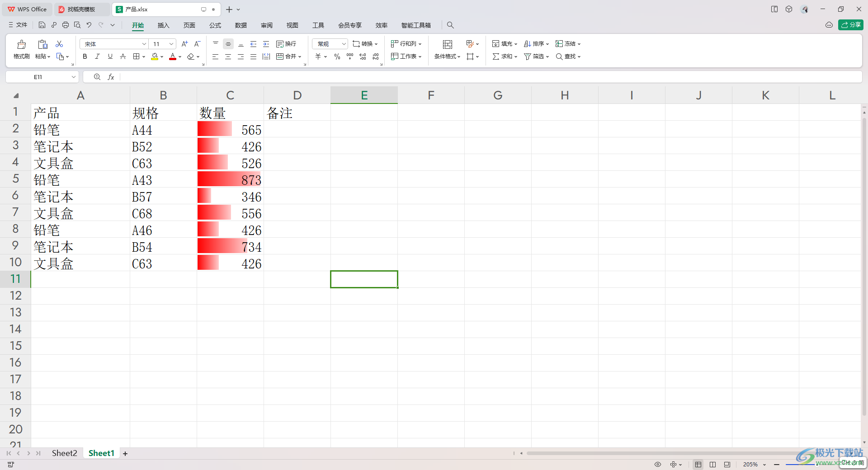Open the File (文件) menu
Viewport: 868px width, 470px height.
pyautogui.click(x=18, y=25)
